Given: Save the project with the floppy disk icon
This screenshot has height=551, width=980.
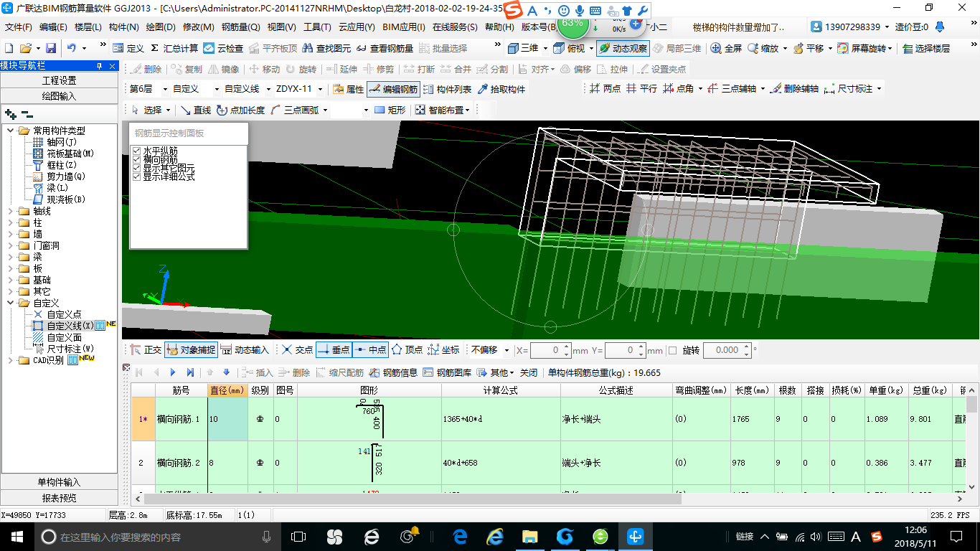Looking at the screenshot, I should pos(51,48).
